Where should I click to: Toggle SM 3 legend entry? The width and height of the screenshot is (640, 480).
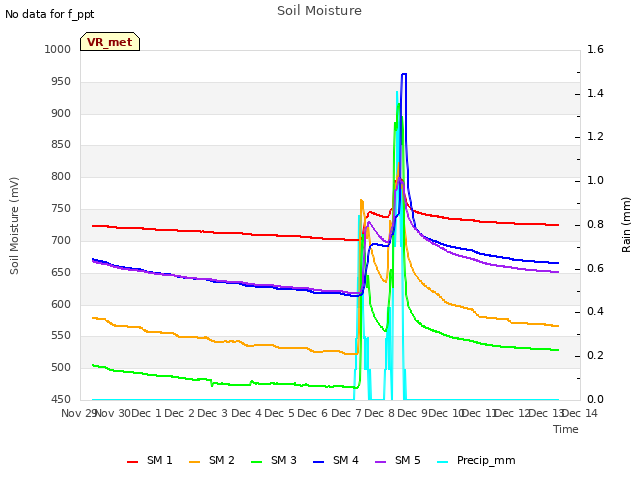pos(273,460)
